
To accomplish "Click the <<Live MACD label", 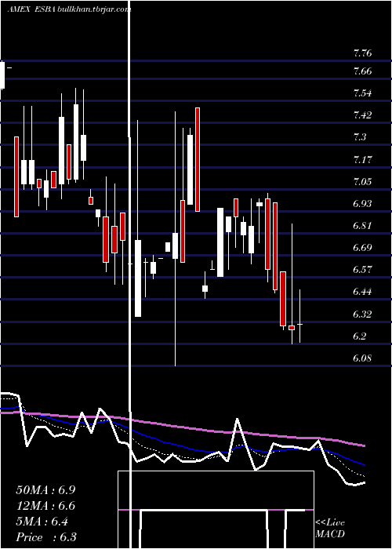I will point(330,529).
